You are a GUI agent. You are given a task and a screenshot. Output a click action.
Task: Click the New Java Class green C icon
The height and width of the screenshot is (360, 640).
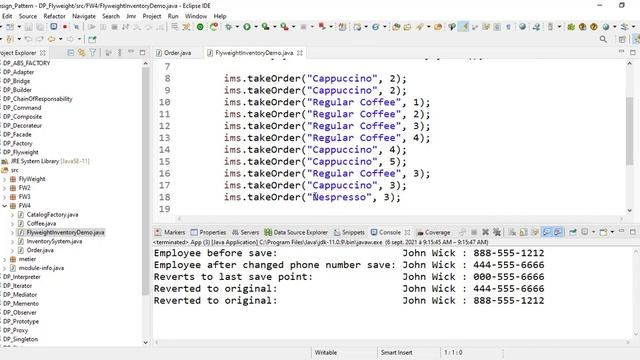[x=376, y=27]
